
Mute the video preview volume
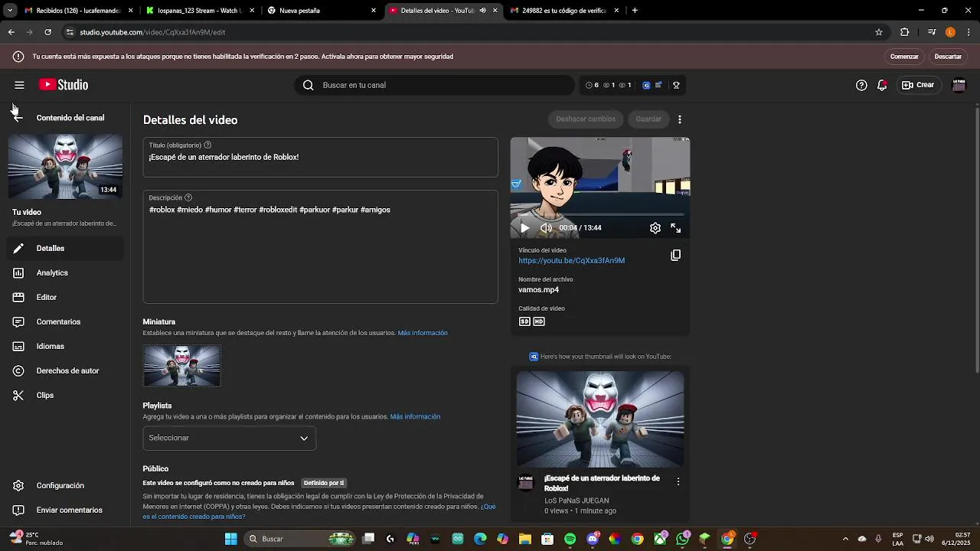(546, 228)
